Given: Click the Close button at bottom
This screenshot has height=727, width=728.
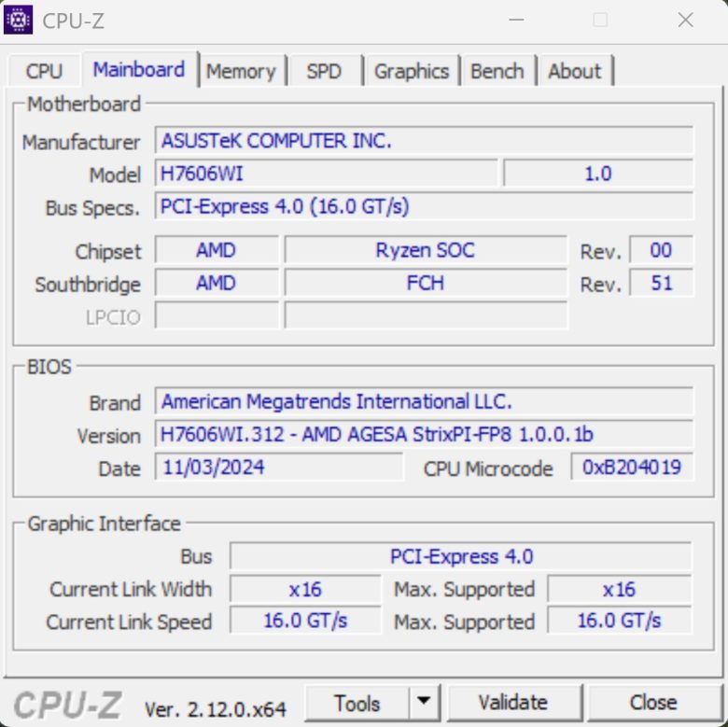Looking at the screenshot, I should [653, 703].
